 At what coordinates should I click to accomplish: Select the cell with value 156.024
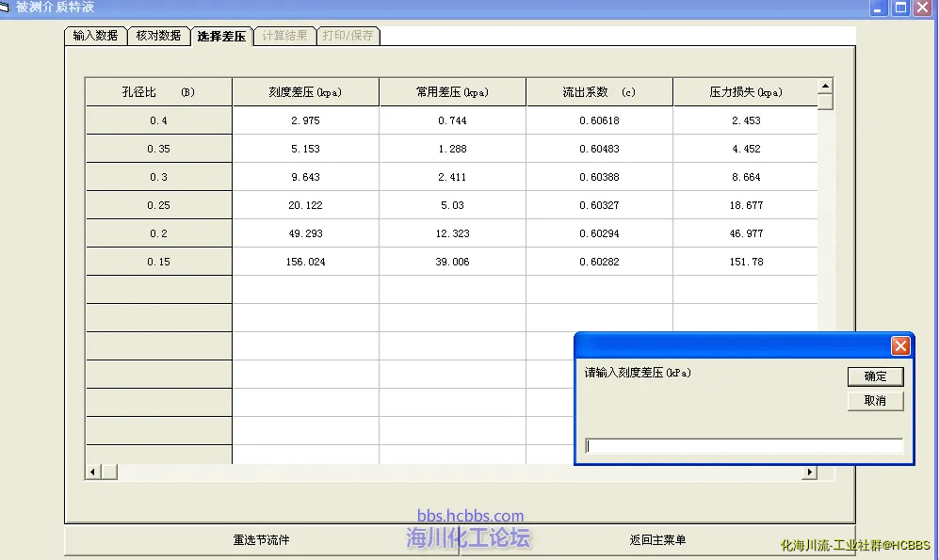305,262
